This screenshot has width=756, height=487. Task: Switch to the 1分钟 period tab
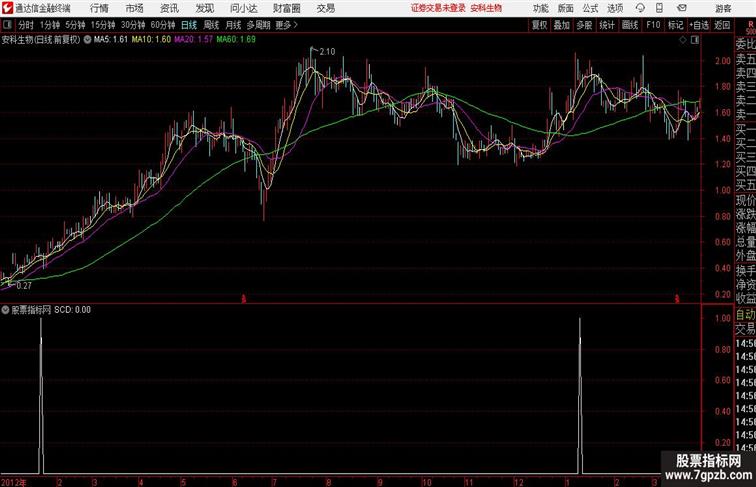(x=50, y=25)
